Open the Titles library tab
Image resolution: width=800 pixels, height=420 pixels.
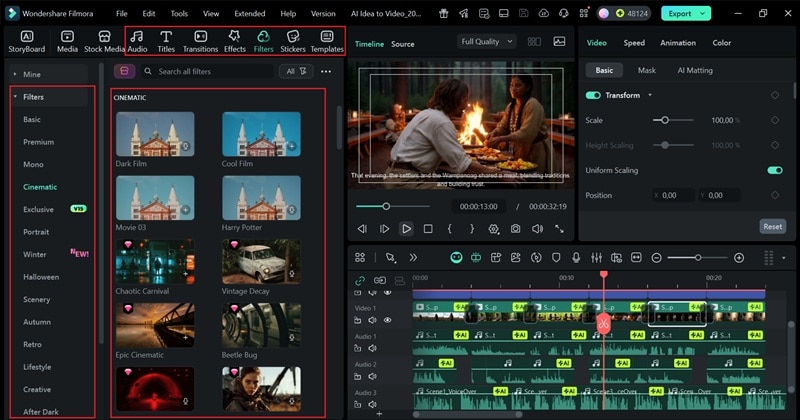click(166, 41)
